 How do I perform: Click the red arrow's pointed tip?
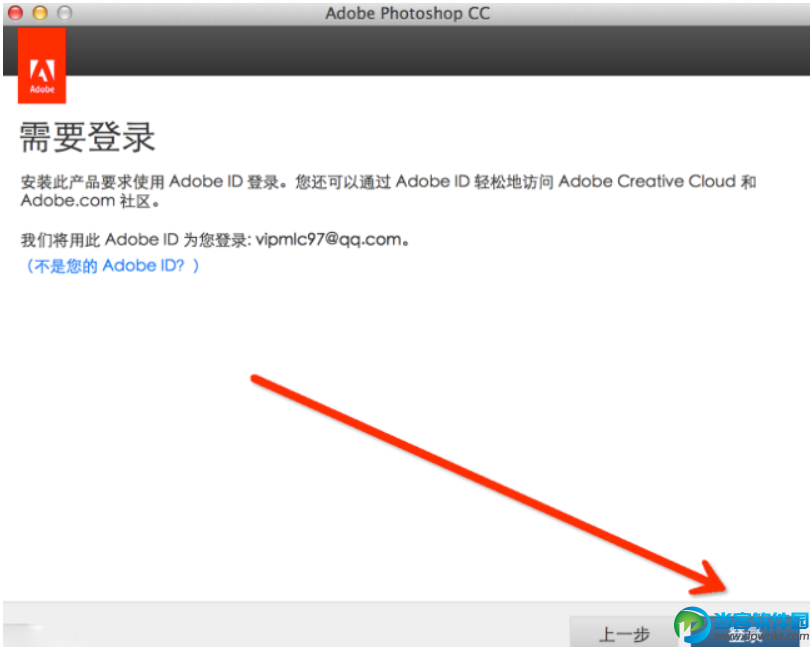coord(723,588)
